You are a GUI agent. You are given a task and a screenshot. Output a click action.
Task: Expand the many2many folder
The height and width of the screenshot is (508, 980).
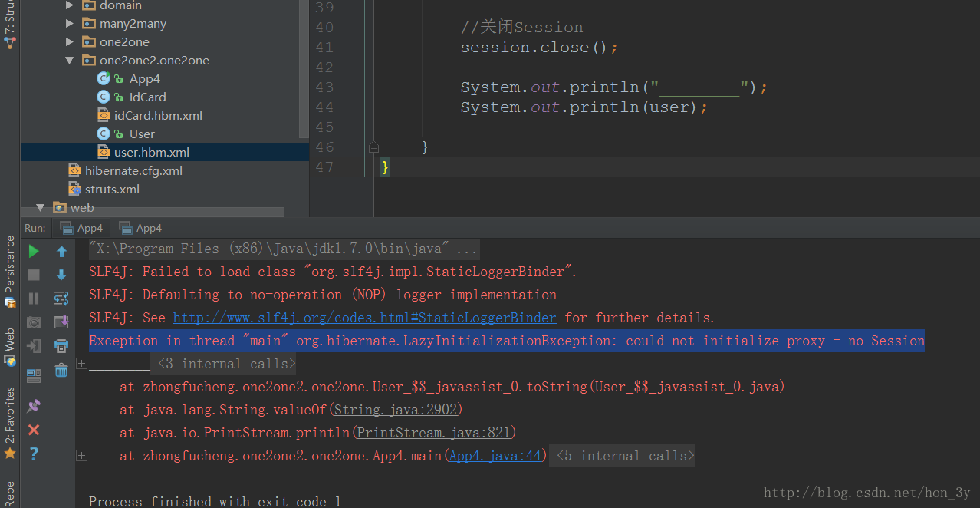(70, 24)
